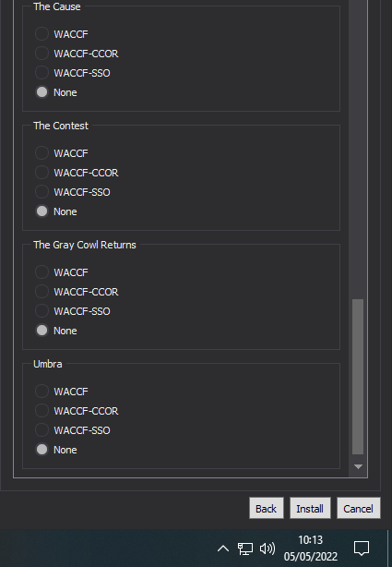The width and height of the screenshot is (392, 567).
Task: Open the notification center icon
Action: click(x=362, y=549)
